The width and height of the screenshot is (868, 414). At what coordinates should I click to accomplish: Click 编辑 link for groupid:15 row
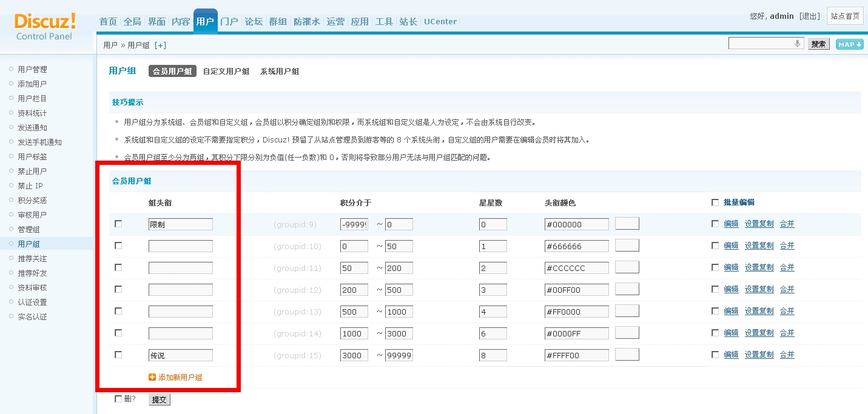click(x=731, y=355)
